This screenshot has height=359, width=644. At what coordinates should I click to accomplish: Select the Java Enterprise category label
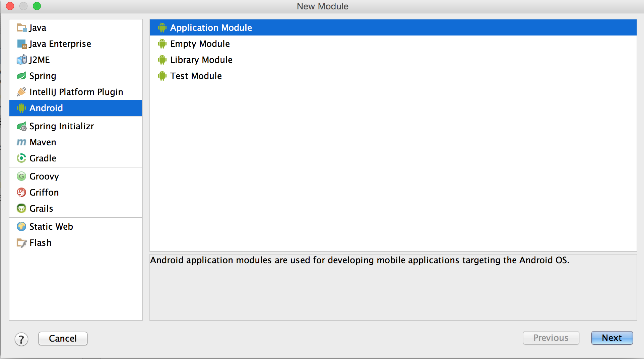pos(60,44)
